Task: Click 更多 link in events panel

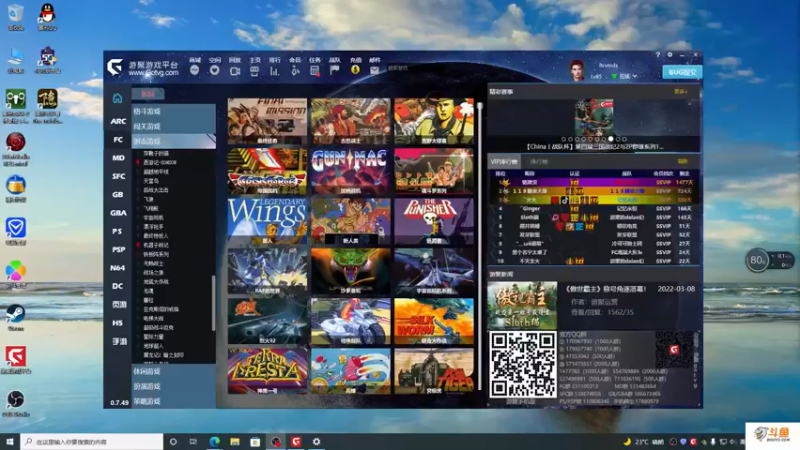Action: (681, 92)
